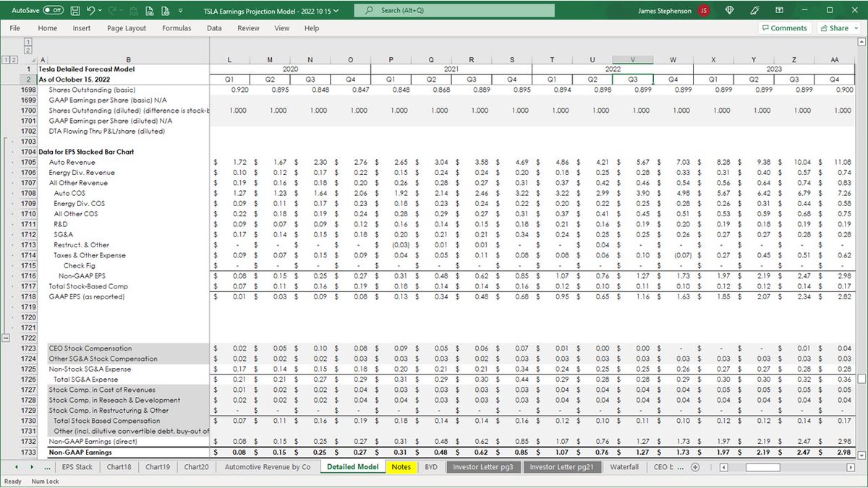Click the 'Tesla Detailed Forecast Model' title cell
This screenshot has height=488, width=868.
coord(86,69)
